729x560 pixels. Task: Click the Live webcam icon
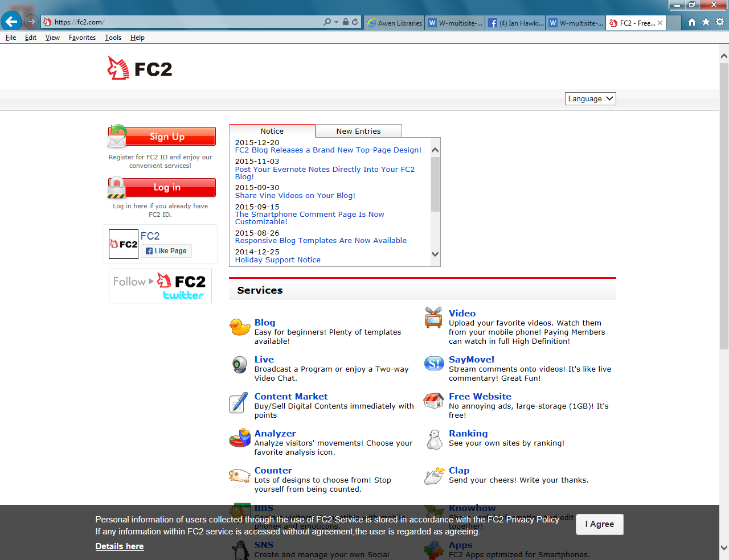pos(240,364)
